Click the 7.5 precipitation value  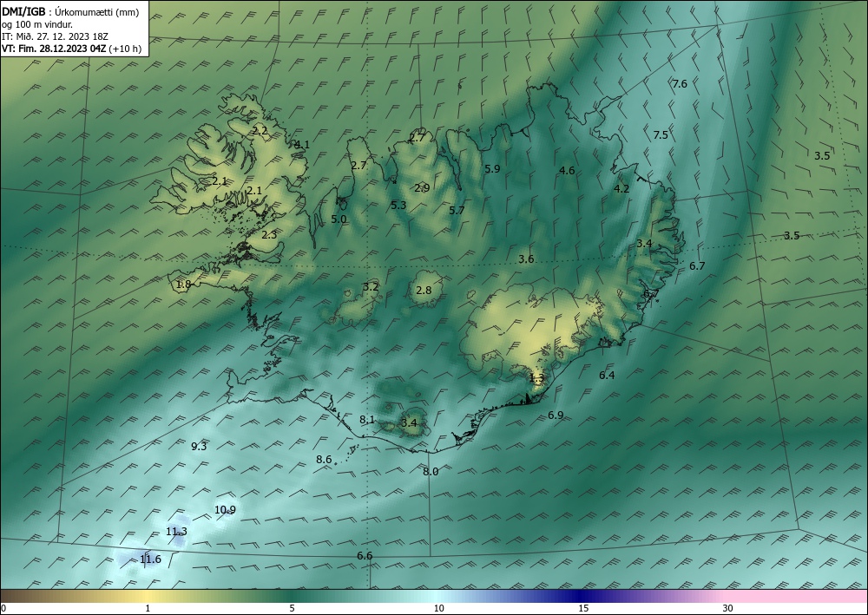[661, 134]
